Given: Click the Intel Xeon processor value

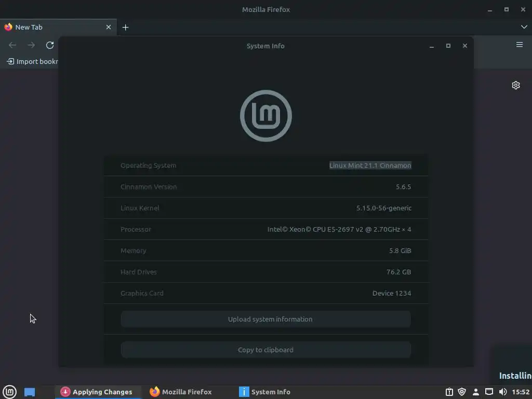Looking at the screenshot, I should click(339, 230).
